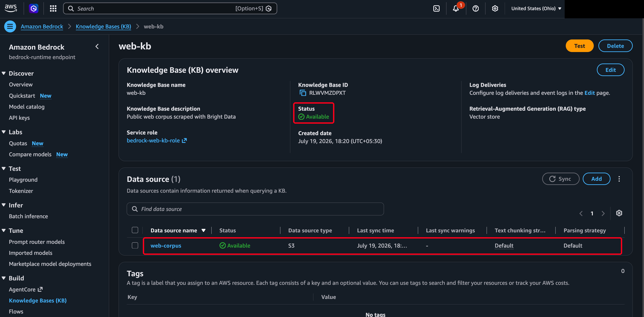Image resolution: width=644 pixels, height=317 pixels.
Task: Open the console settings gear in header
Action: point(495,9)
